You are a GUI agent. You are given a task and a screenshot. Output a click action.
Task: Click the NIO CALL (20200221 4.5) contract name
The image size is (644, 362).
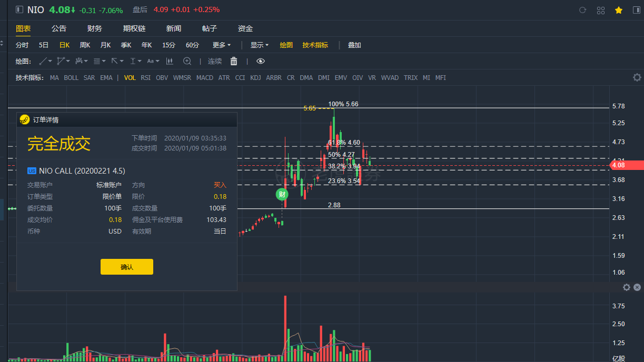tap(82, 170)
